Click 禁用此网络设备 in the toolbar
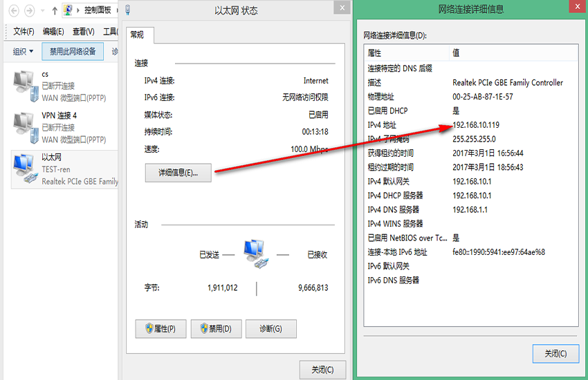Viewport: 588px width, 380px height. click(73, 52)
